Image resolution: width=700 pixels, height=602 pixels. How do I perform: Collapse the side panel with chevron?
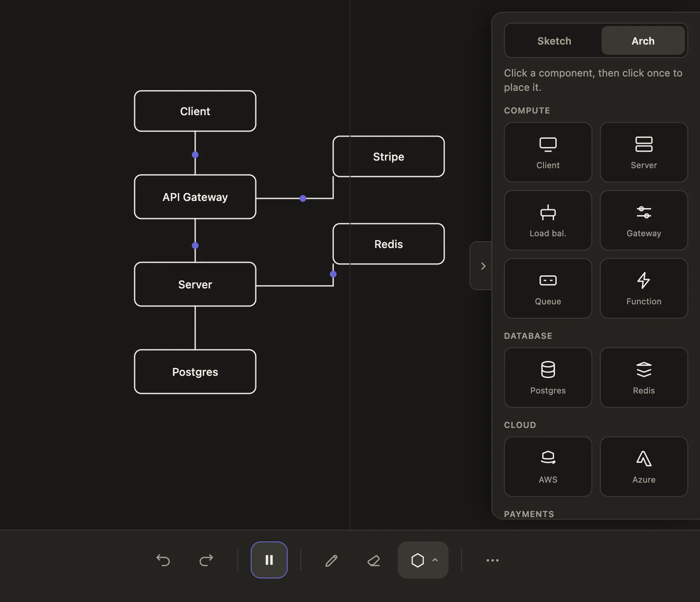point(483,266)
